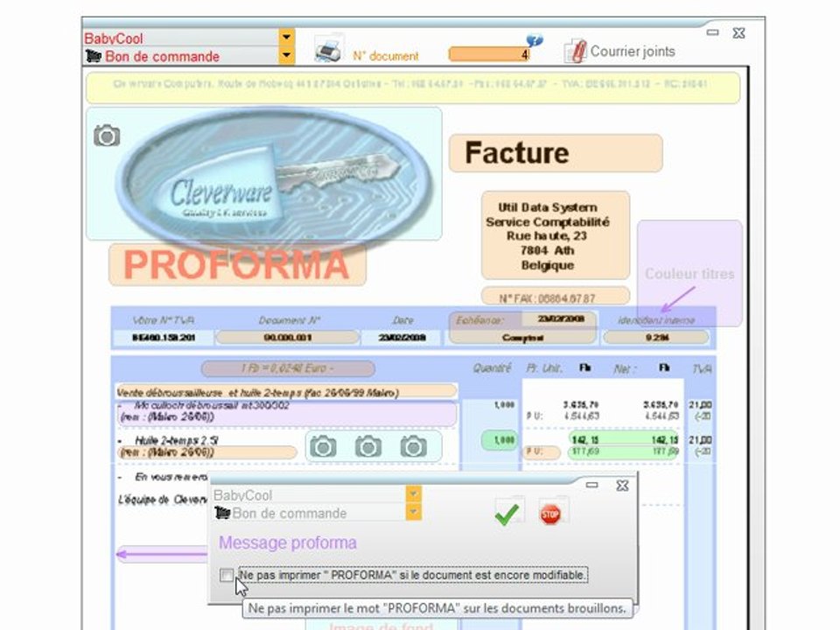Click the blue help question mark icon

pyautogui.click(x=534, y=40)
